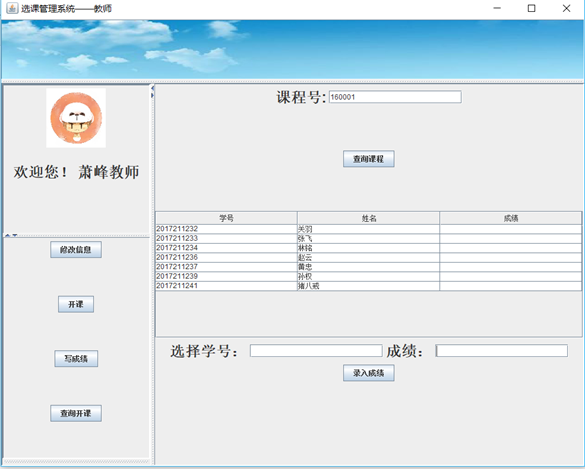Screen dimensions: 586x471
Task: Expand left panel with divider right arrow
Action: pos(152,95)
